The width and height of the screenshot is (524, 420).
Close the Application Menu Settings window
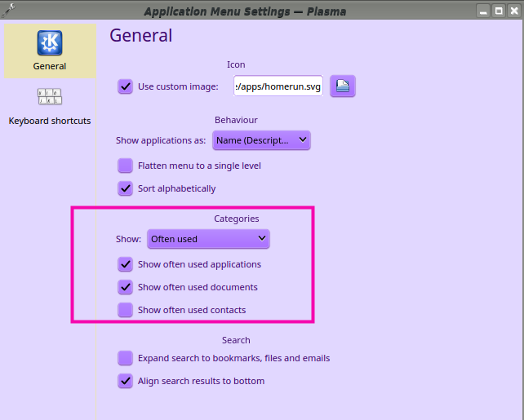513,11
